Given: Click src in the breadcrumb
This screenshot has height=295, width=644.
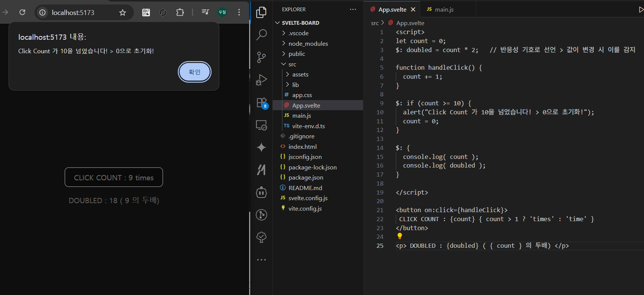Looking at the screenshot, I should tap(375, 23).
